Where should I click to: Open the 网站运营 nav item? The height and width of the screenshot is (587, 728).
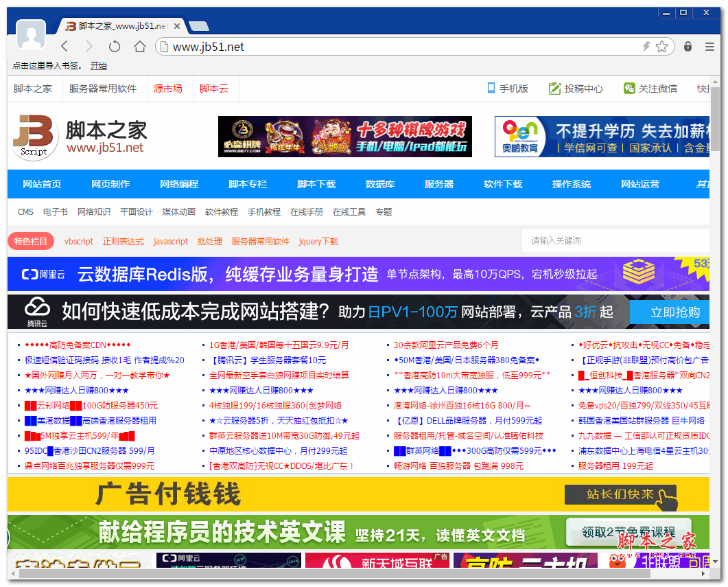(x=639, y=184)
